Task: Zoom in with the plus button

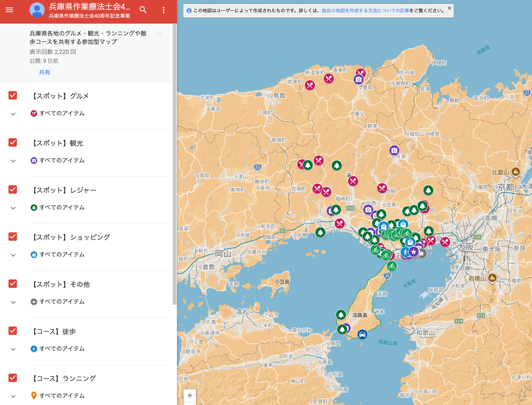Action: point(190,396)
